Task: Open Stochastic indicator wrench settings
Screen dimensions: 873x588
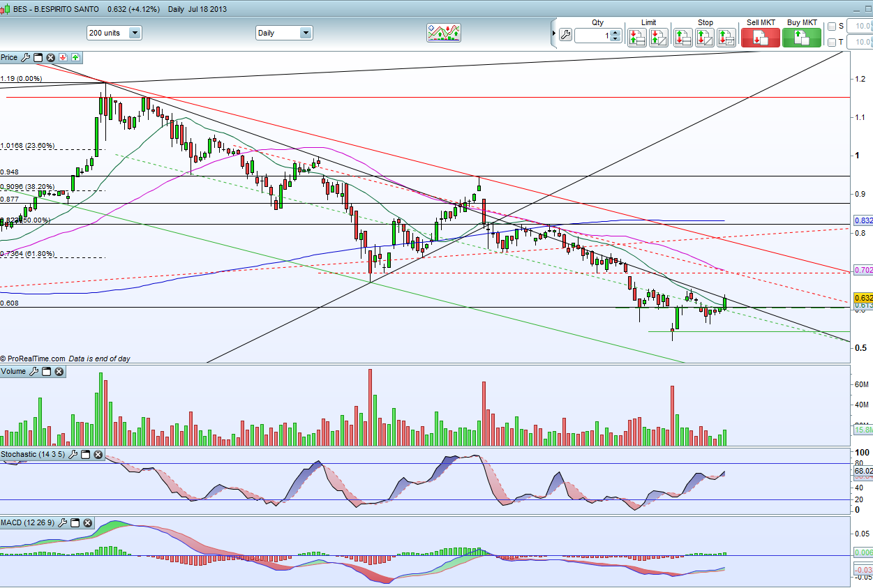Action: [73, 455]
